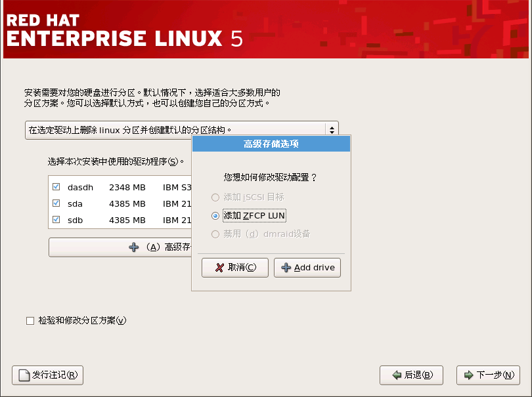Click the 选择本次安装中使用的驱动程序 label
The image size is (532, 397).
pos(116,161)
